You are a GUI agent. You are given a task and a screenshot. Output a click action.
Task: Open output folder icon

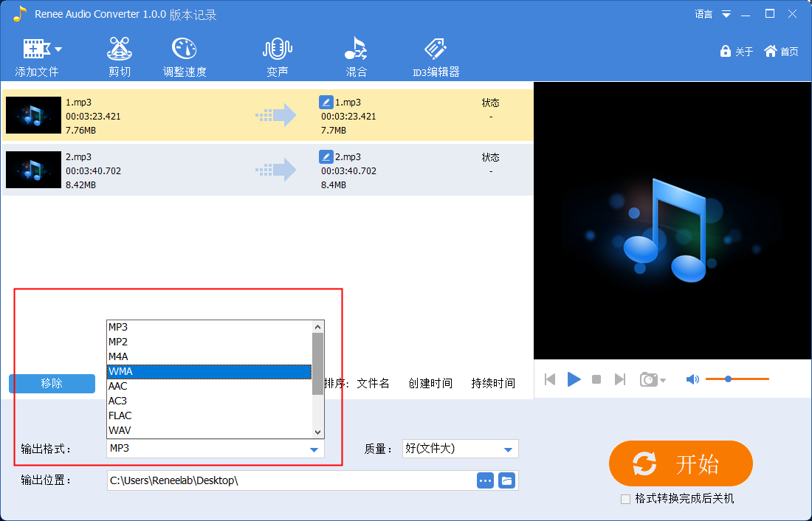tap(507, 480)
